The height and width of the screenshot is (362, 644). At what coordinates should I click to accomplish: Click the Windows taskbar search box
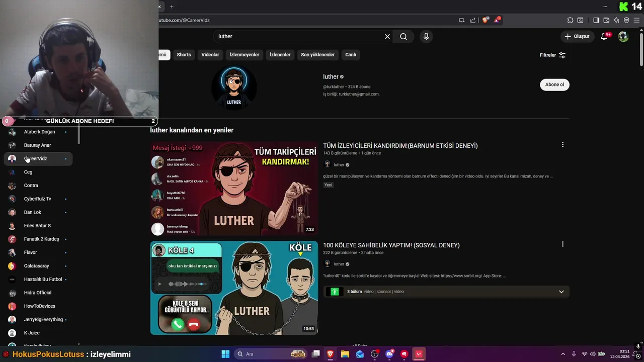(x=271, y=354)
